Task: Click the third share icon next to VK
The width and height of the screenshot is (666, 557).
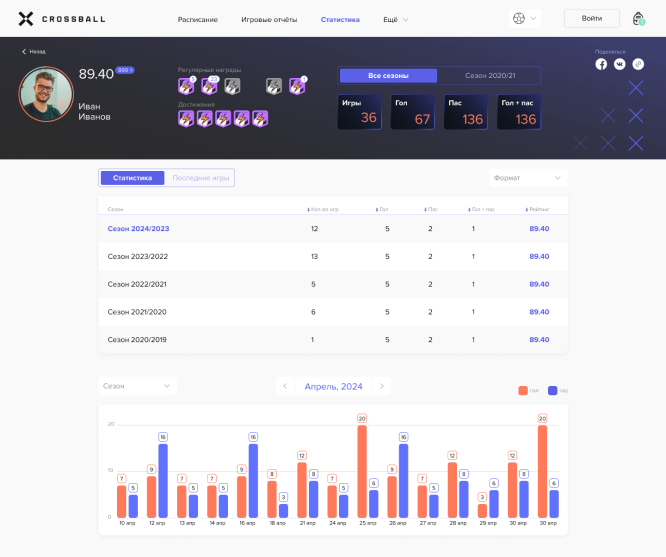Action: (x=638, y=64)
